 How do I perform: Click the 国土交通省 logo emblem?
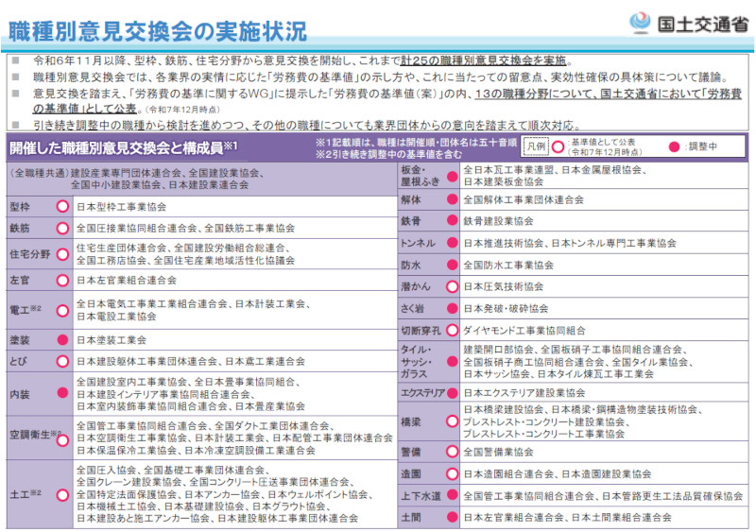641,23
